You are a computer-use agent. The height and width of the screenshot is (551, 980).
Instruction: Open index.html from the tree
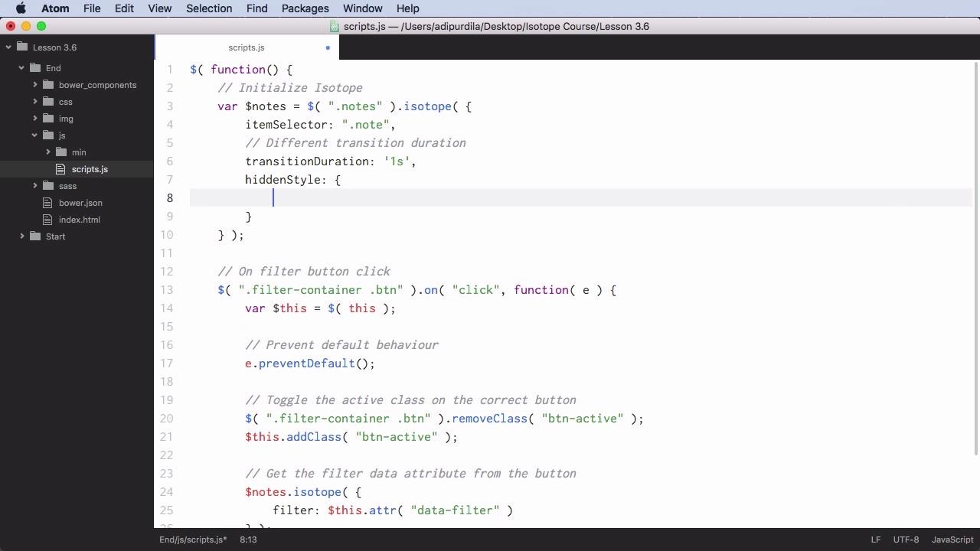(x=80, y=220)
